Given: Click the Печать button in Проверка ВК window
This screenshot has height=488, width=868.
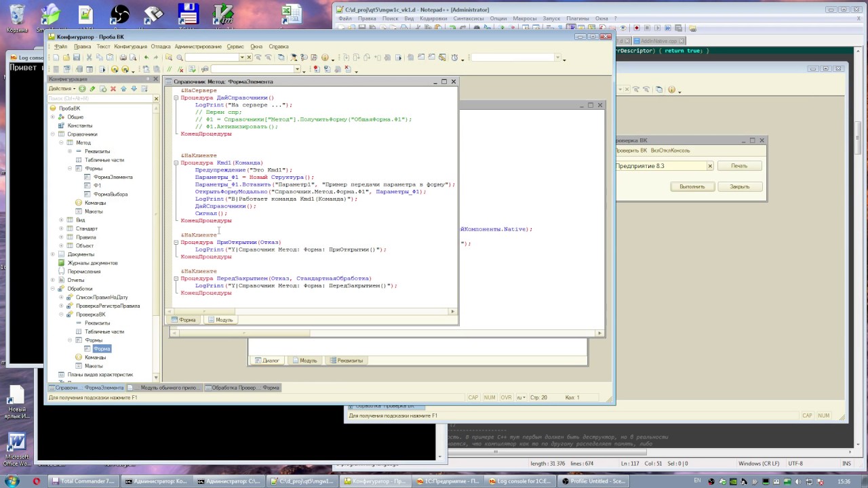Looking at the screenshot, I should (x=739, y=166).
